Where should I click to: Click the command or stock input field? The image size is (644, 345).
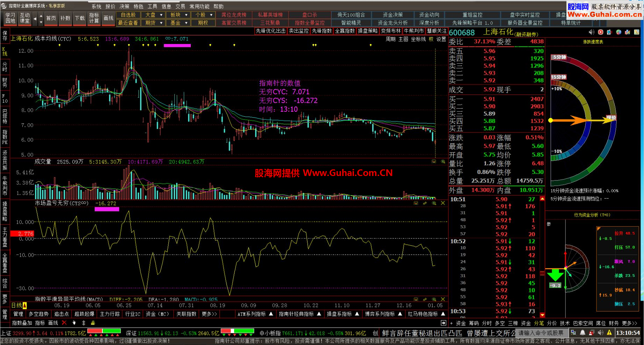click(542, 333)
